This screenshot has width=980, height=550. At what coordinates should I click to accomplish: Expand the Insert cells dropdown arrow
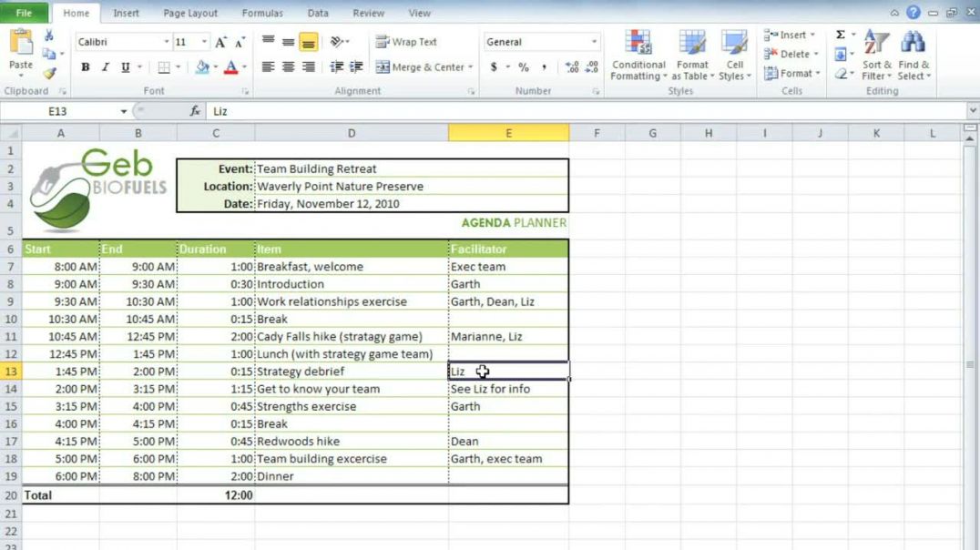[812, 35]
